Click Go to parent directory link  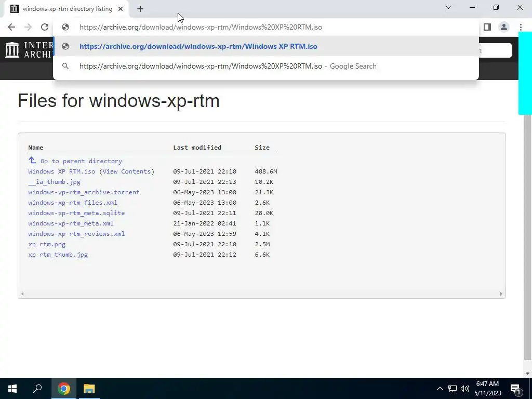pyautogui.click(x=81, y=161)
